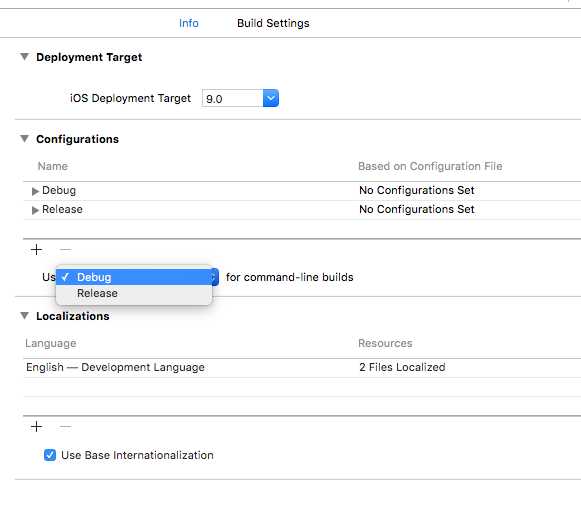Viewport: 581px width, 508px height.
Task: Collapse the Localizations section
Action: tap(24, 316)
